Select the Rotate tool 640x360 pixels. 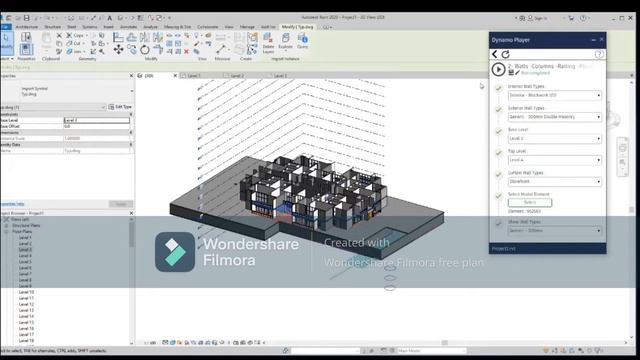[x=144, y=50]
